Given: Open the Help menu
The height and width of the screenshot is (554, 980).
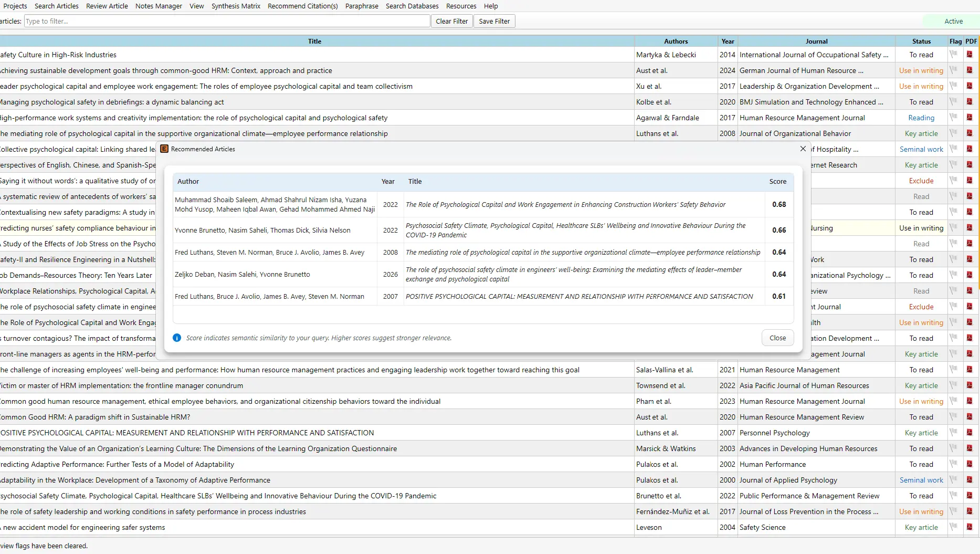Looking at the screenshot, I should click(491, 6).
